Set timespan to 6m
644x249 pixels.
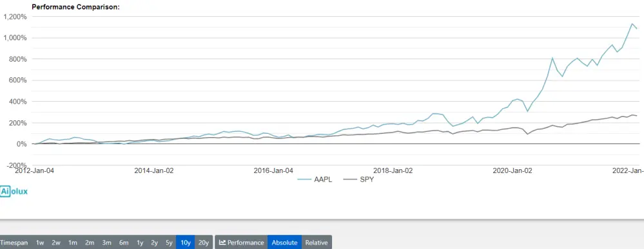[x=124, y=243]
